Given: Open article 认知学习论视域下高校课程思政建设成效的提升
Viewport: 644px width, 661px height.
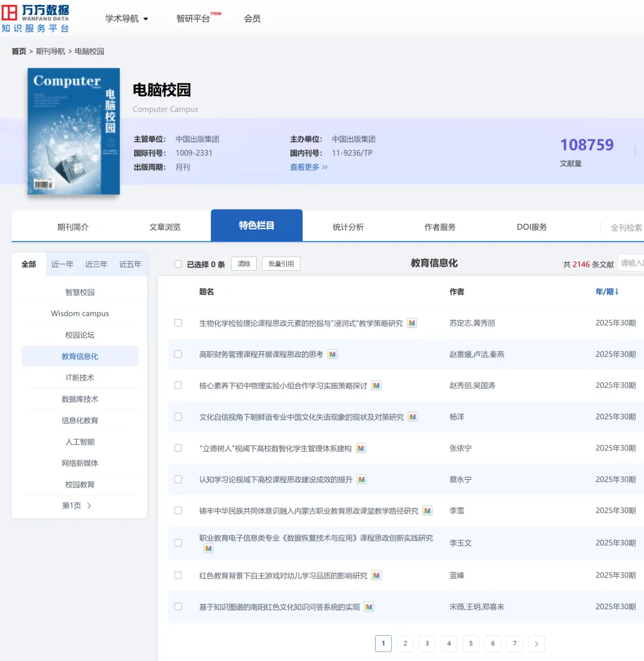Looking at the screenshot, I should pyautogui.click(x=275, y=479).
